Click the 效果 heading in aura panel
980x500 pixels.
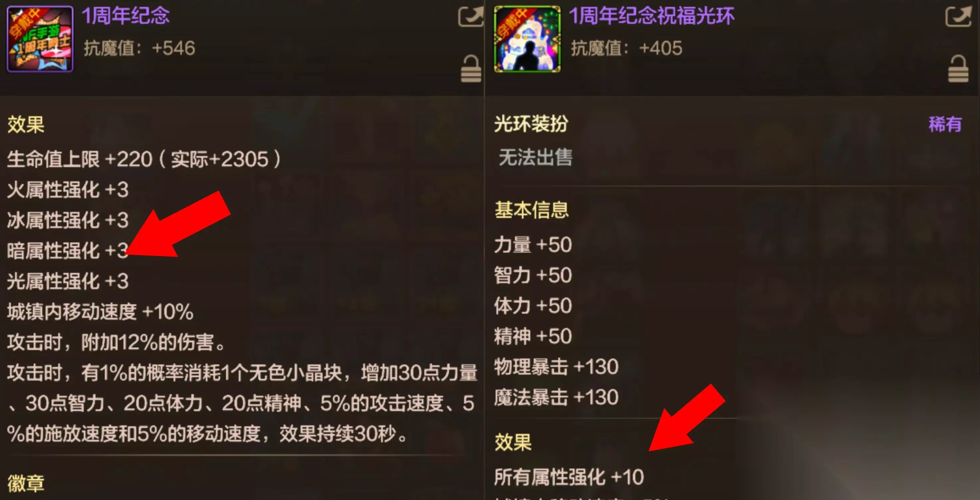point(513,442)
